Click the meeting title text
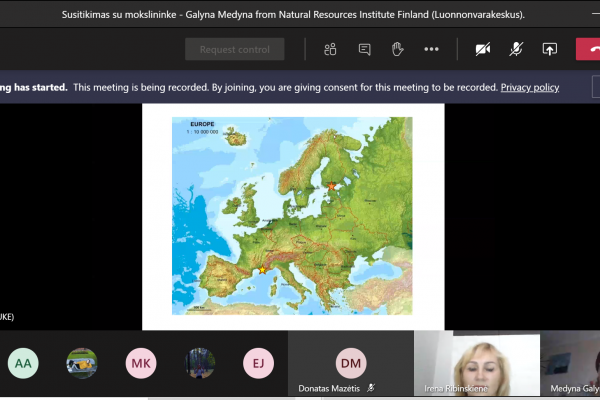Viewport: 600px width, 400px height. click(293, 15)
